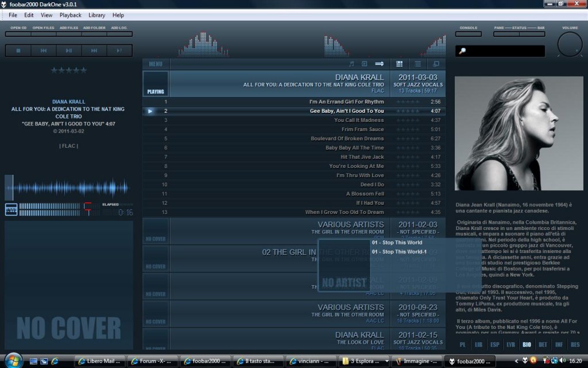This screenshot has height=368, width=588.
Task: Click the Add Files button bar
Action: pyautogui.click(x=69, y=34)
